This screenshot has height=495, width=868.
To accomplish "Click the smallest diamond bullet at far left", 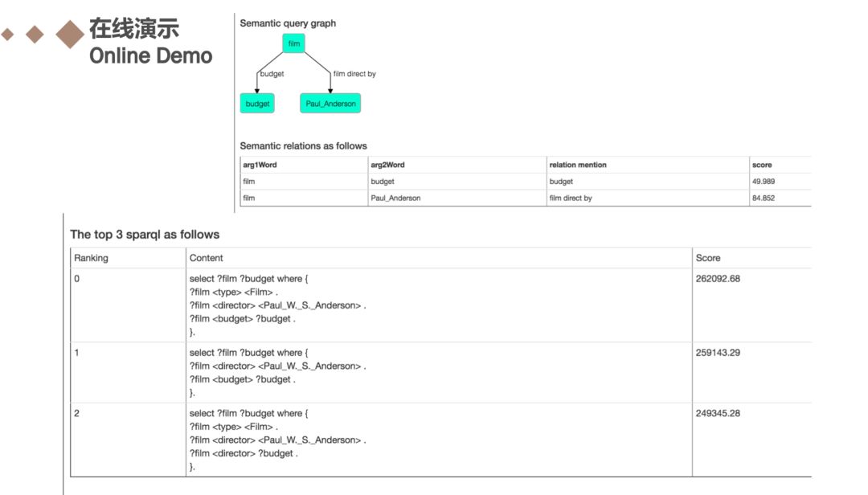I will 7,35.
